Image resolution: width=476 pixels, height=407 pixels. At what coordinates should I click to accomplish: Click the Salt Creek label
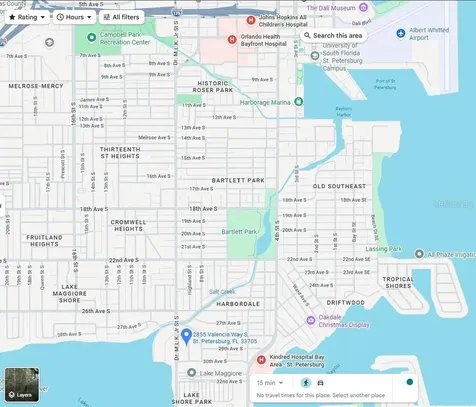point(222,292)
